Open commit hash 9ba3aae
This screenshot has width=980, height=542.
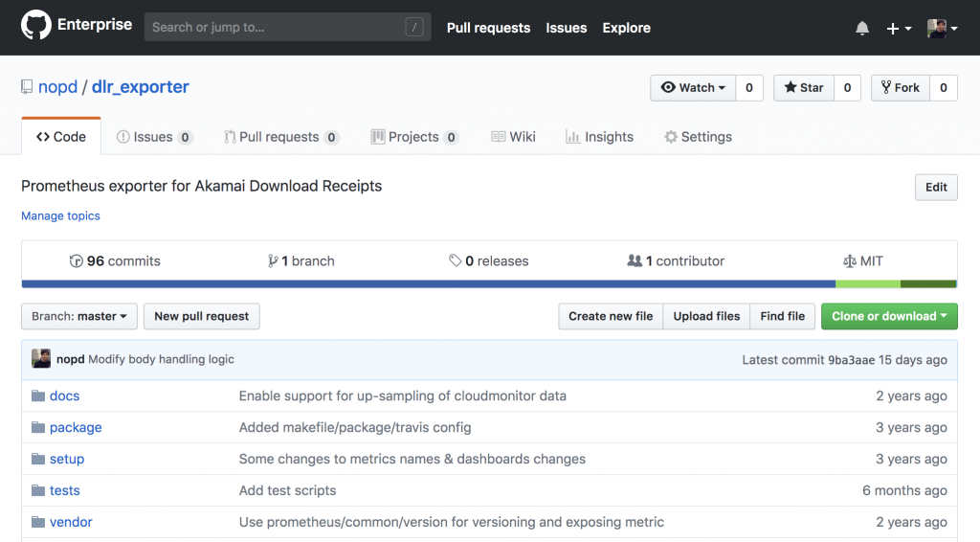click(x=851, y=360)
